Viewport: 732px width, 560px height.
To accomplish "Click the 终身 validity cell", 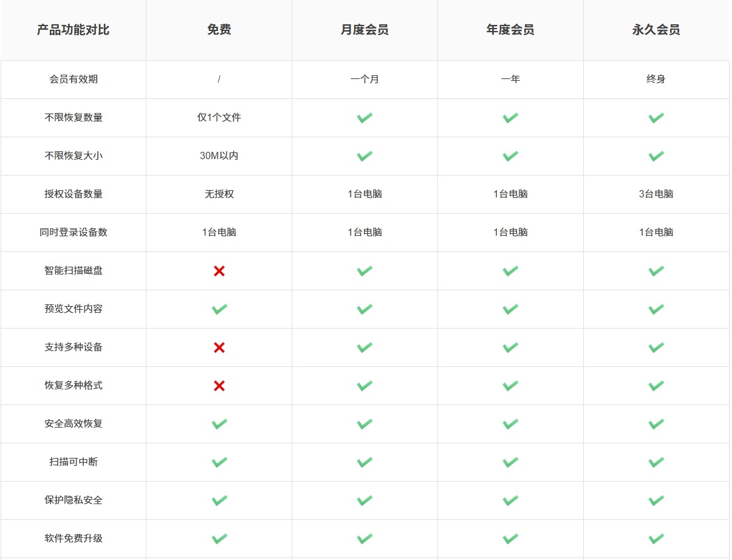I will (656, 80).
